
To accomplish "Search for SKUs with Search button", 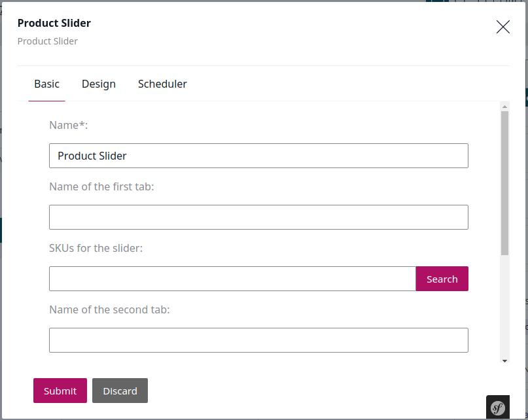I will point(442,279).
